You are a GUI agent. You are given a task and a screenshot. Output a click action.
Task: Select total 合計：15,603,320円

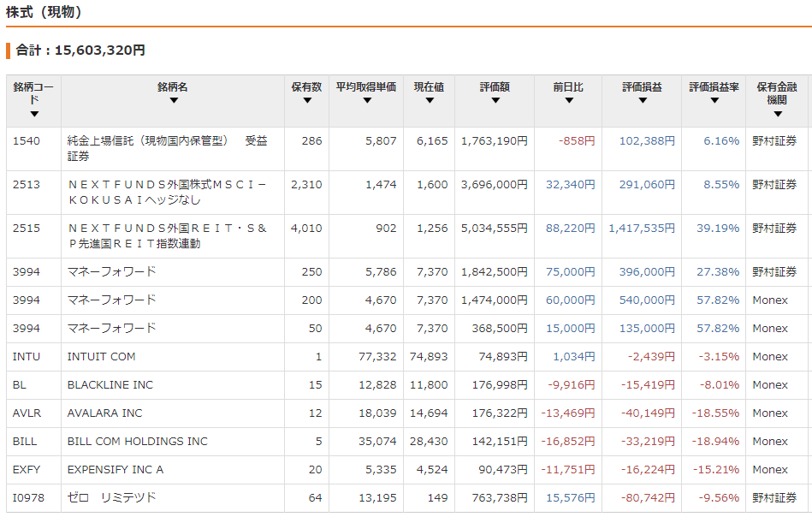pos(80,51)
